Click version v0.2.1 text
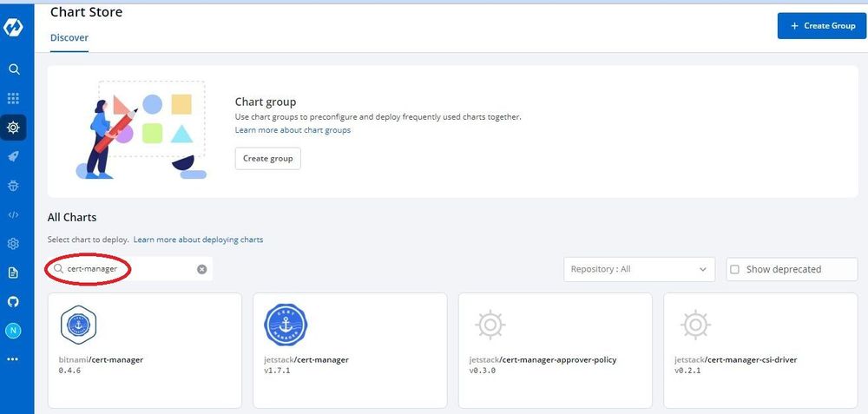 click(687, 371)
